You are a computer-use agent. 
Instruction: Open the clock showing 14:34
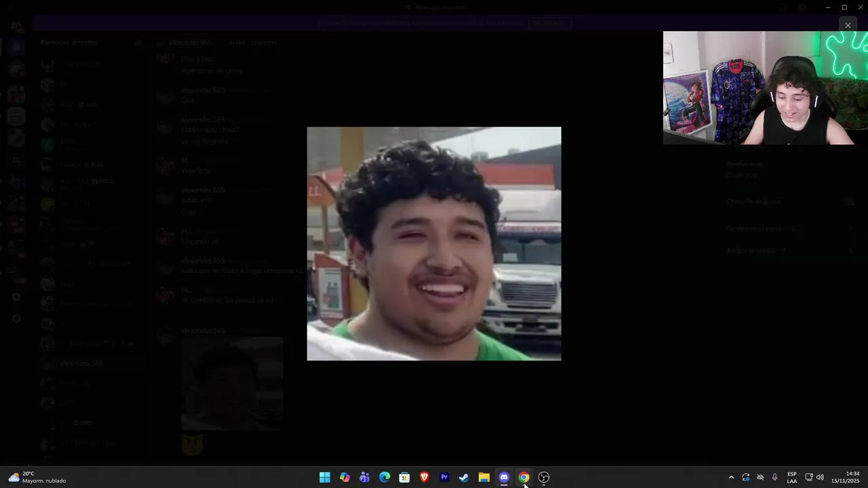coord(846,477)
